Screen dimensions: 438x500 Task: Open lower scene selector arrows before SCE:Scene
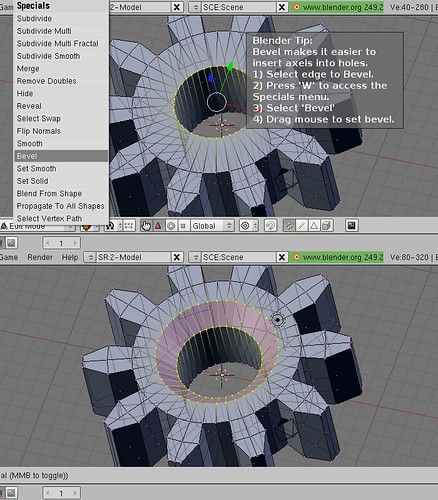coord(195,257)
